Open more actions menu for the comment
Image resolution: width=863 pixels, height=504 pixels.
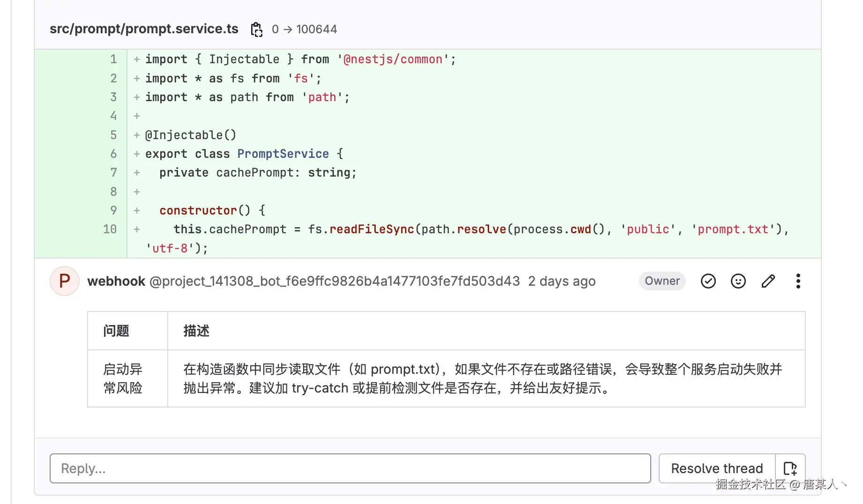click(x=798, y=281)
